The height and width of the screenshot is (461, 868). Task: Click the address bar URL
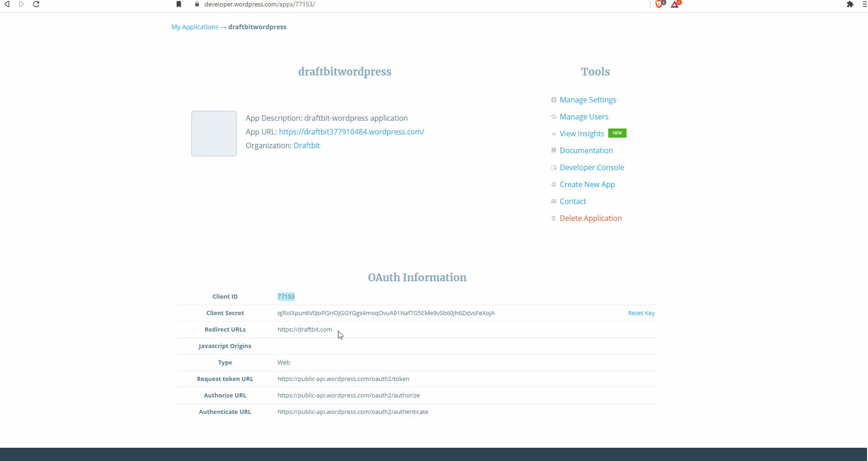[x=260, y=4]
